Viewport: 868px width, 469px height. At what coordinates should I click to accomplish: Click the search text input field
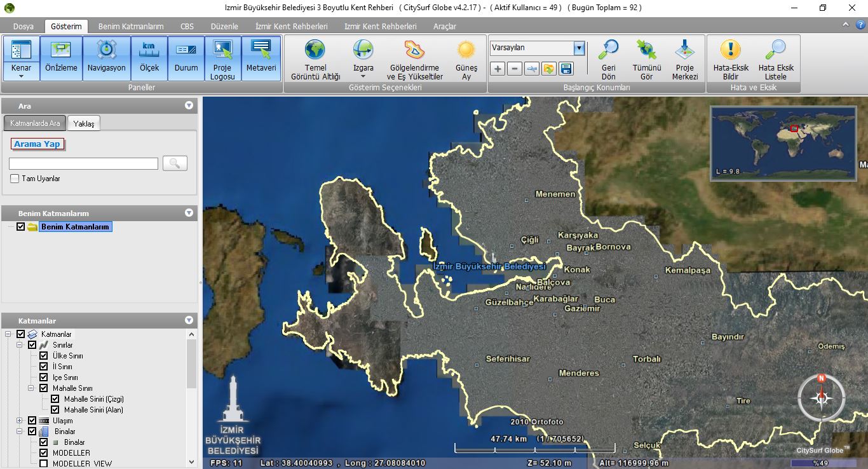[x=83, y=163]
